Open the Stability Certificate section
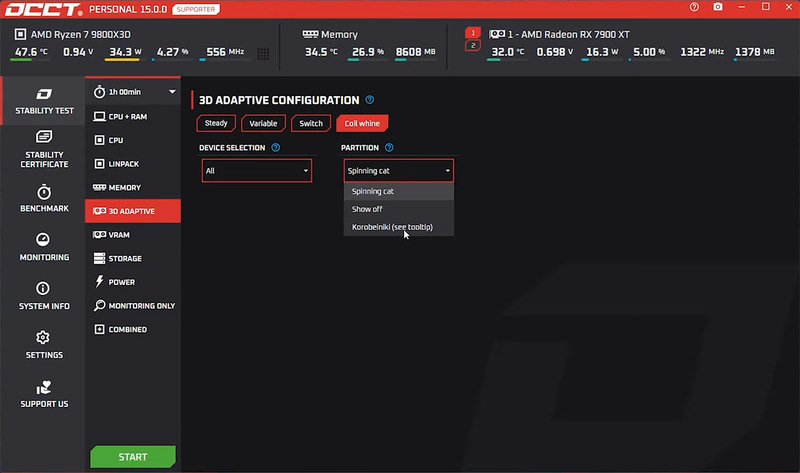The image size is (800, 473). pos(44,149)
